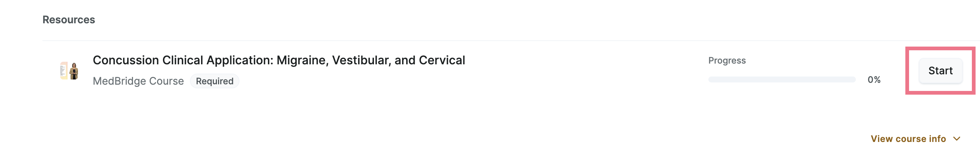Click the divider line below Resources

coord(511,41)
